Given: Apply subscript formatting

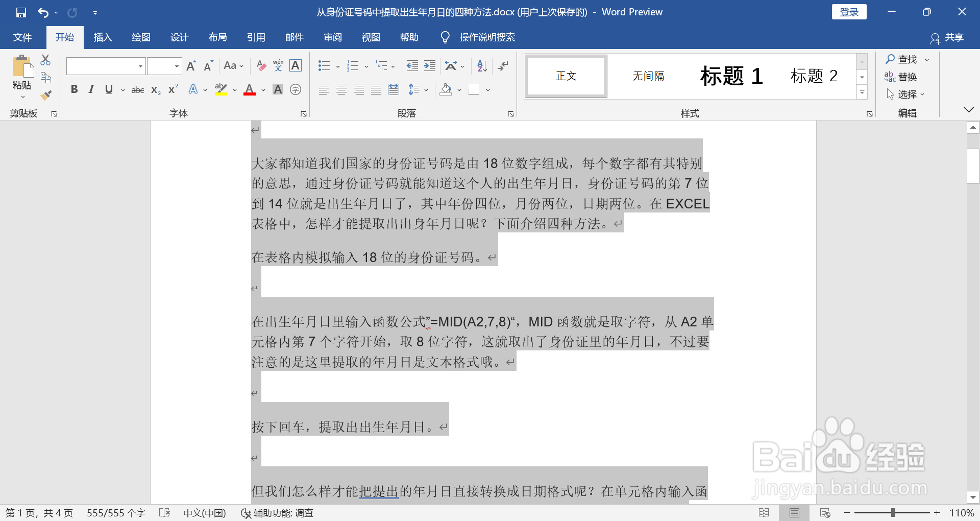Looking at the screenshot, I should point(156,90).
